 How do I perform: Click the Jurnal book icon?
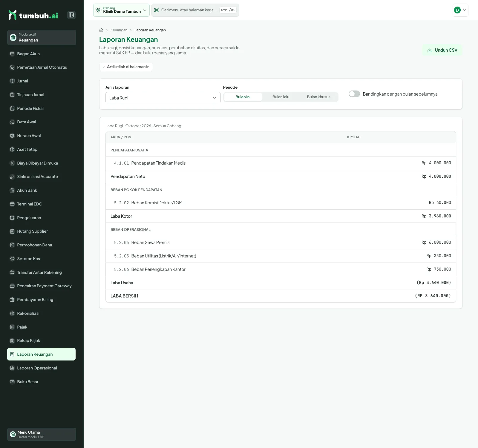click(x=12, y=81)
